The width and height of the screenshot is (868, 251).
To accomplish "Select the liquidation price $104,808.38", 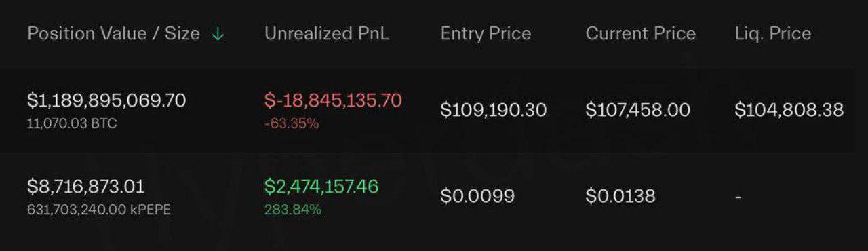I will coord(789,110).
